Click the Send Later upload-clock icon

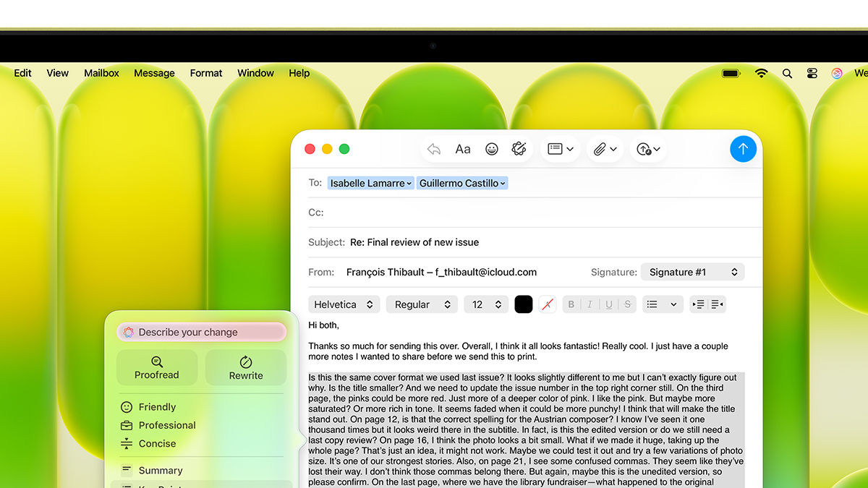[x=644, y=149]
